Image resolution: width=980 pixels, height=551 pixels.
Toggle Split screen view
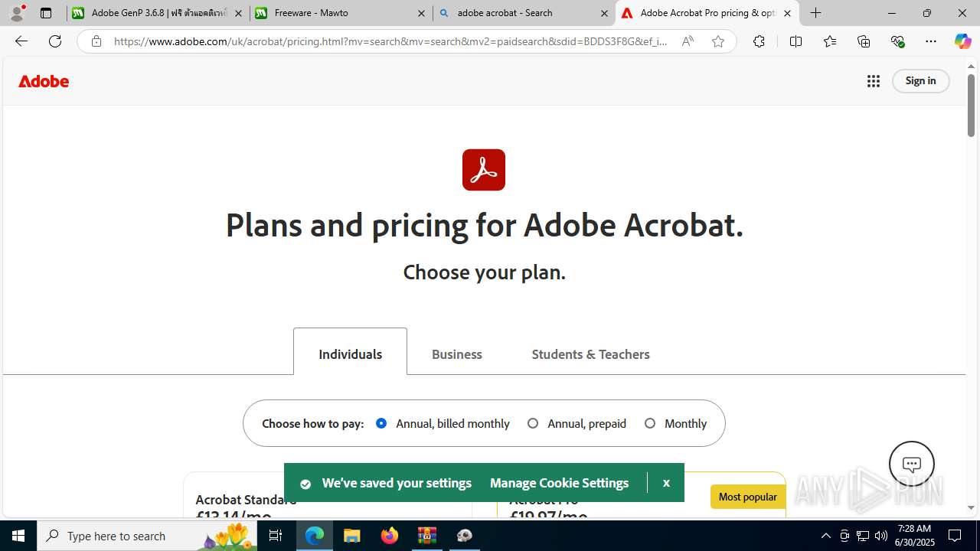(795, 41)
